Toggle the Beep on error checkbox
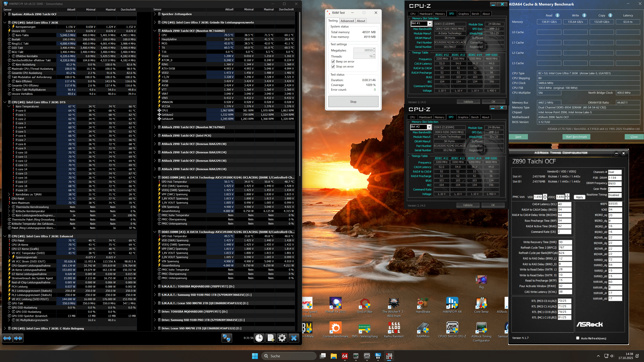Image resolution: width=644 pixels, height=362 pixels. (333, 62)
